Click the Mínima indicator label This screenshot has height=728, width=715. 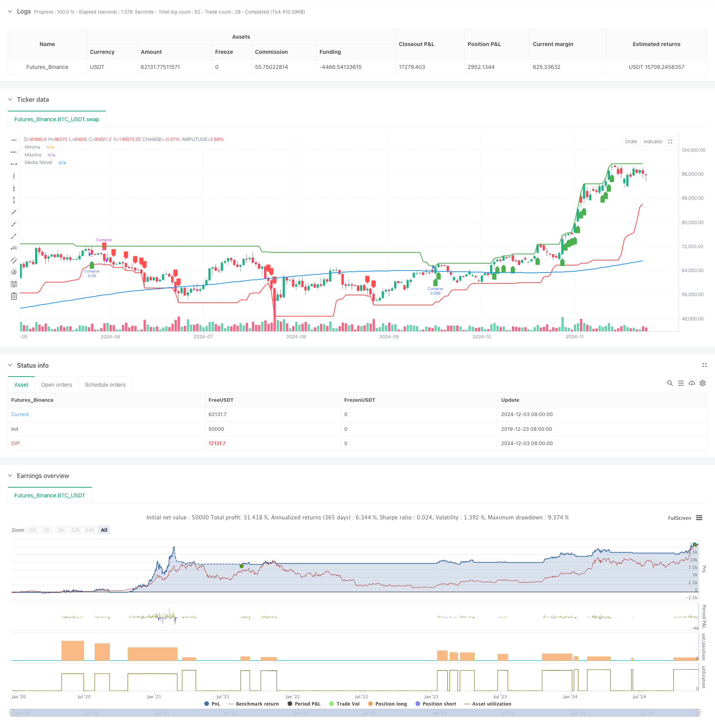pyautogui.click(x=32, y=147)
